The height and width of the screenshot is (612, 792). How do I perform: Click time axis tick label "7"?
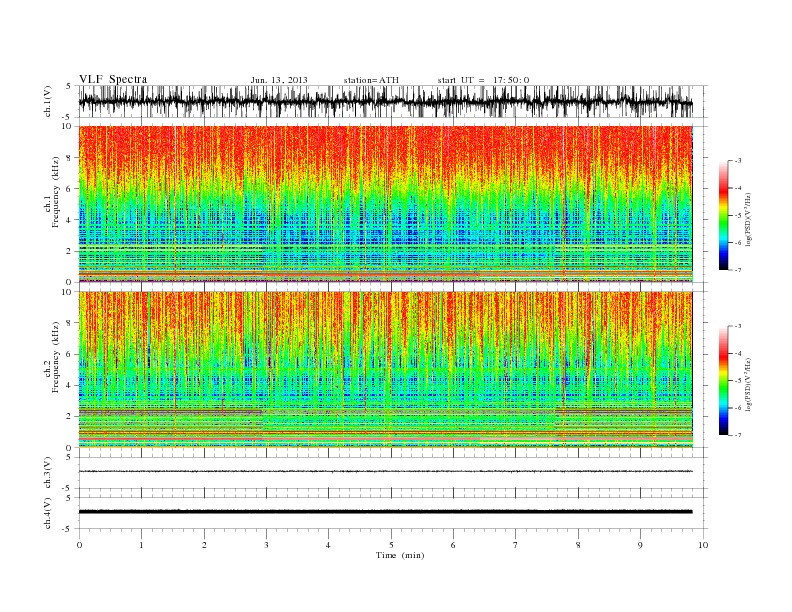click(x=516, y=545)
